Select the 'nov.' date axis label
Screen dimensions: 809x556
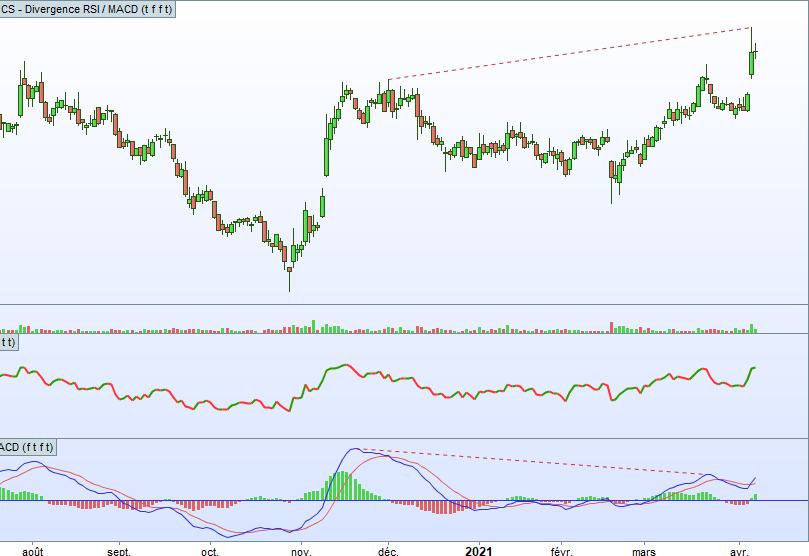301,551
